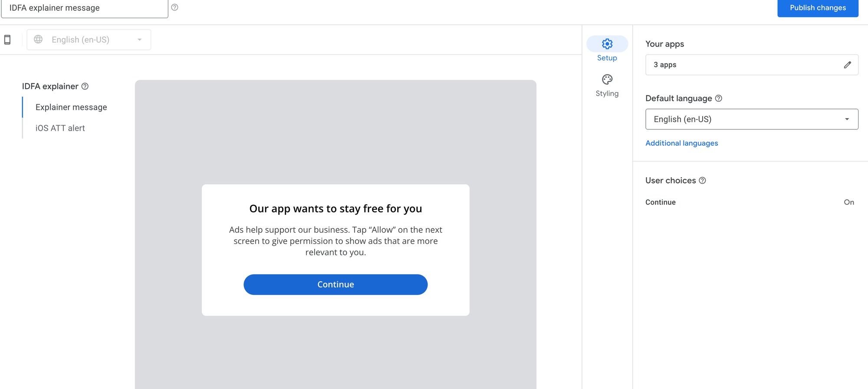The image size is (868, 389).
Task: Open the Additional languages link
Action: (681, 143)
